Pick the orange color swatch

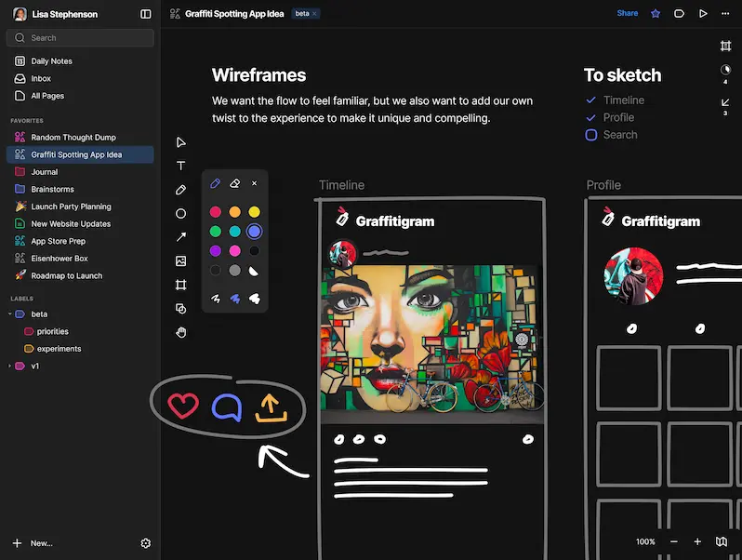click(234, 211)
